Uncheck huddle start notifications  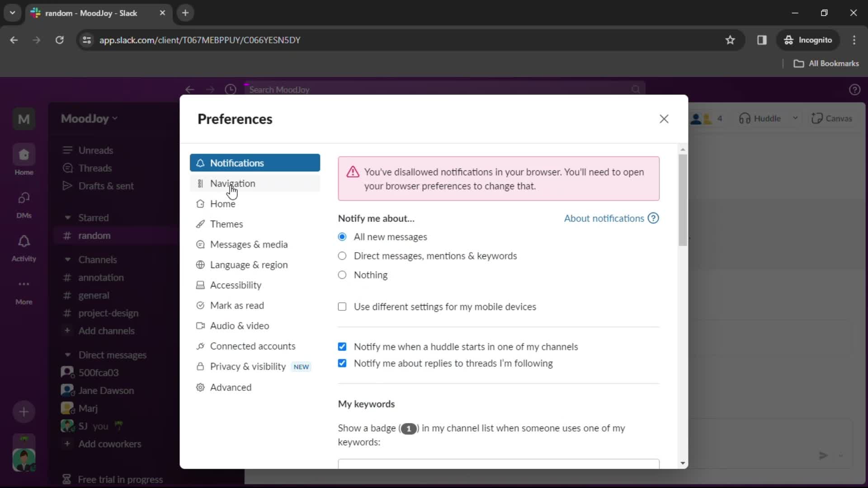coord(342,347)
